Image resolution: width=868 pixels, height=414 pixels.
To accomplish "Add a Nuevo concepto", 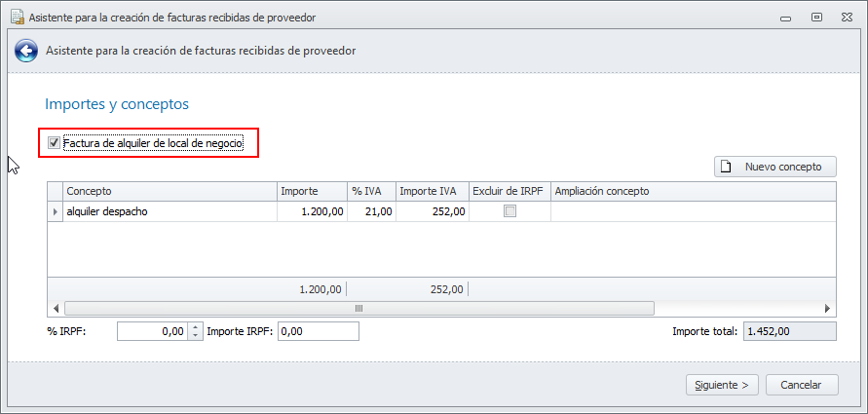I will pyautogui.click(x=775, y=167).
